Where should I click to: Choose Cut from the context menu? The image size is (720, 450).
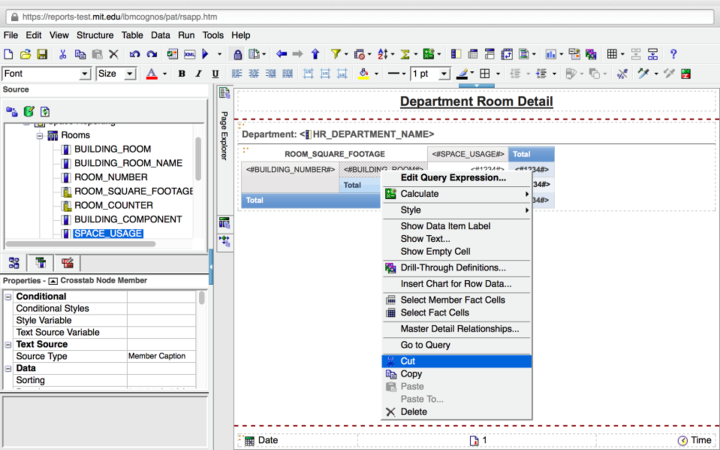408,361
